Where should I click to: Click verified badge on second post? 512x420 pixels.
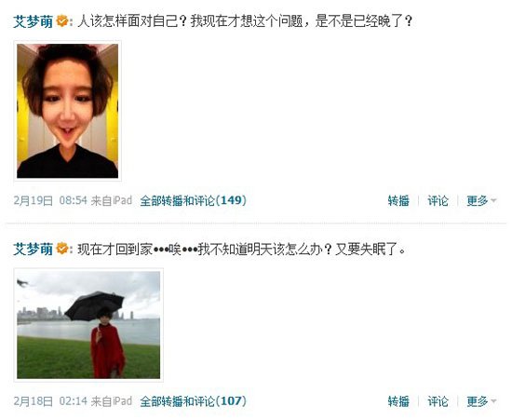pos(61,250)
